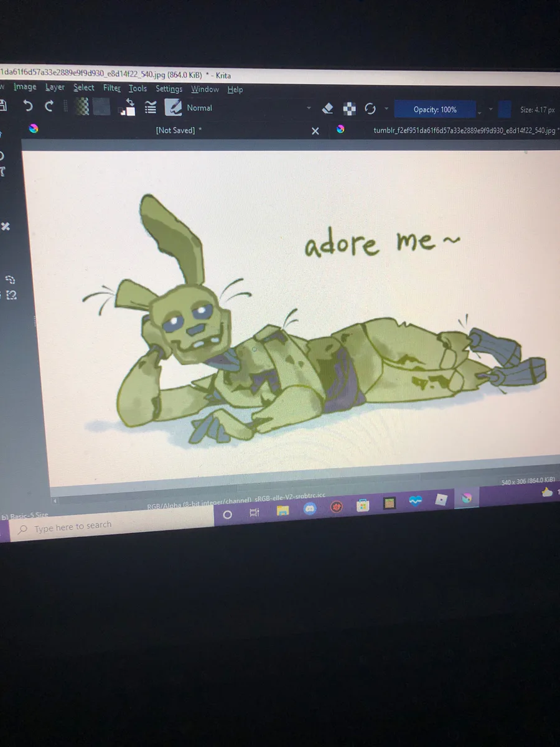This screenshot has width=560, height=747.
Task: Open Microsoft Store from the taskbar
Action: 363,505
